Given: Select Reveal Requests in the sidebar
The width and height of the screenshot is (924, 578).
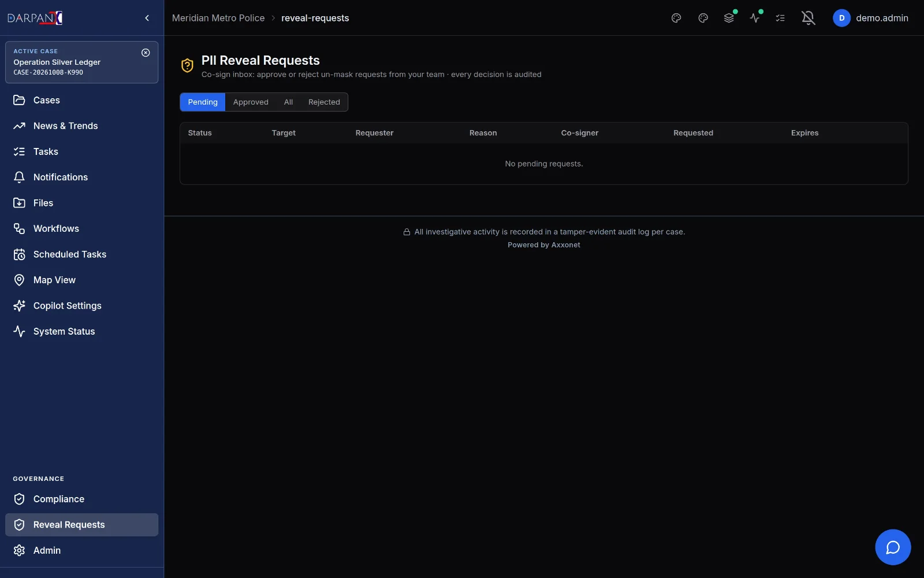Looking at the screenshot, I should tap(81, 525).
